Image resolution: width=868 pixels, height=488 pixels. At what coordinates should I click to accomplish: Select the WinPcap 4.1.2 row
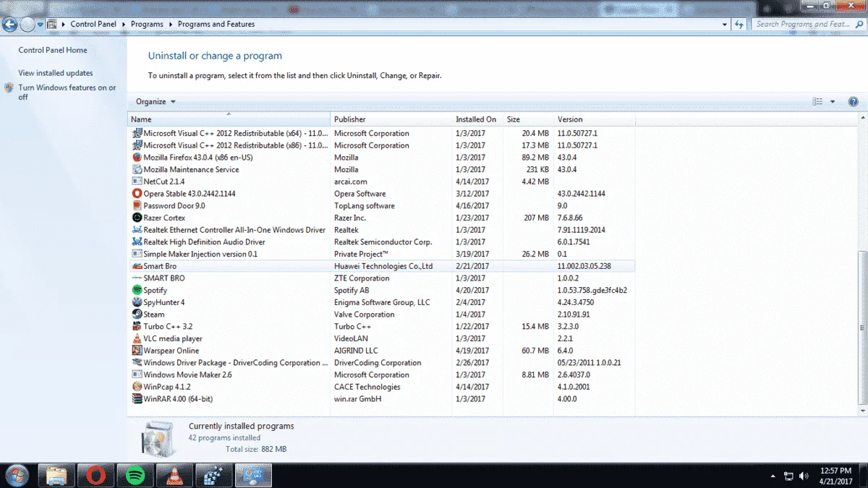pyautogui.click(x=382, y=387)
